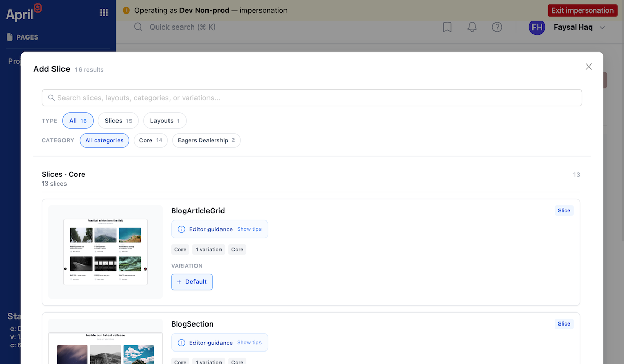The image size is (624, 364).
Task: Click the 1 variation tag on BlogArticleGrid
Action: tap(209, 250)
